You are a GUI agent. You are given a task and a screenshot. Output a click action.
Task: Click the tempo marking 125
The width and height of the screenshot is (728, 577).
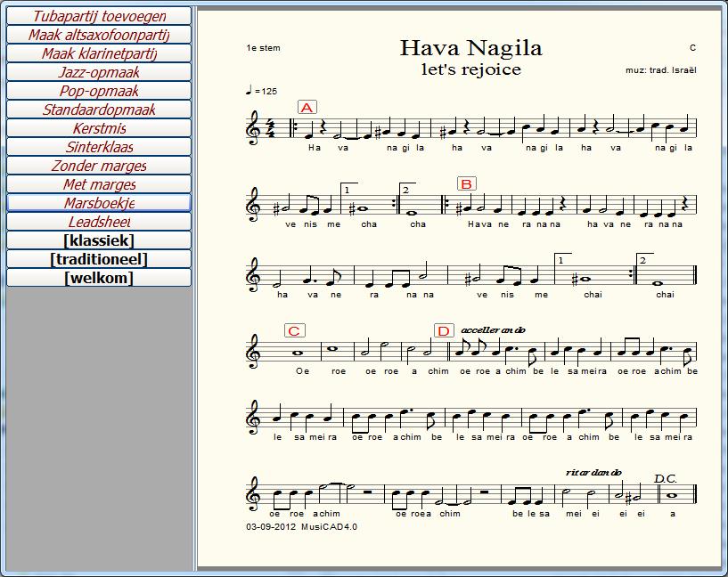(262, 91)
